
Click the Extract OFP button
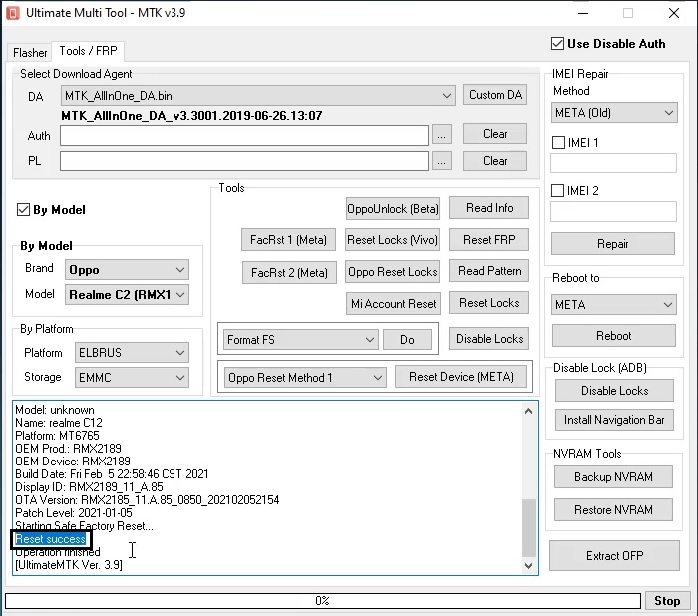[615, 555]
